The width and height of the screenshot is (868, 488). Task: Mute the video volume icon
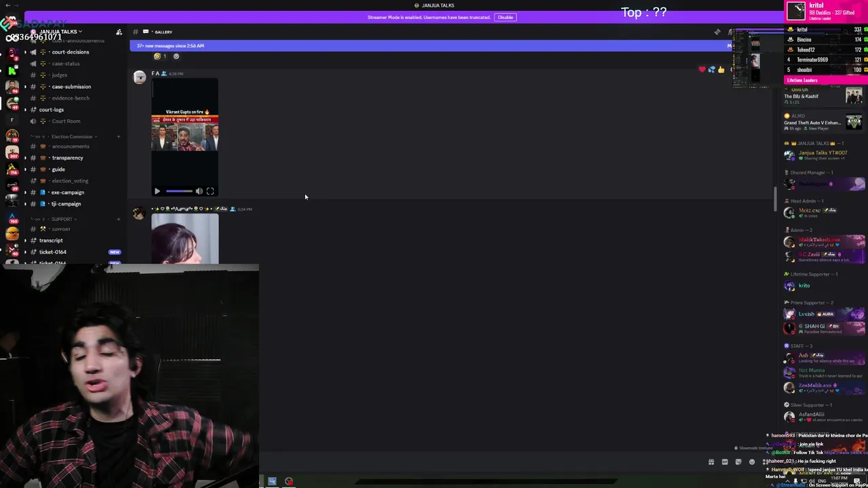[x=199, y=191]
